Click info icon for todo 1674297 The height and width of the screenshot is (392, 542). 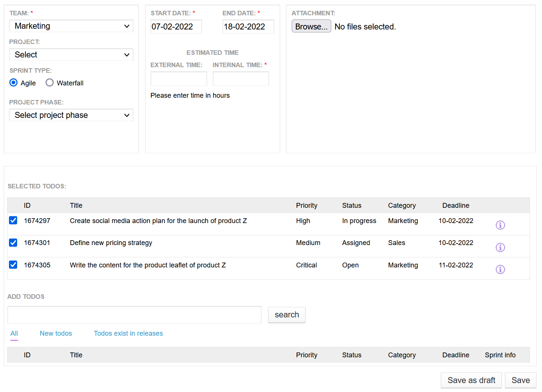500,225
